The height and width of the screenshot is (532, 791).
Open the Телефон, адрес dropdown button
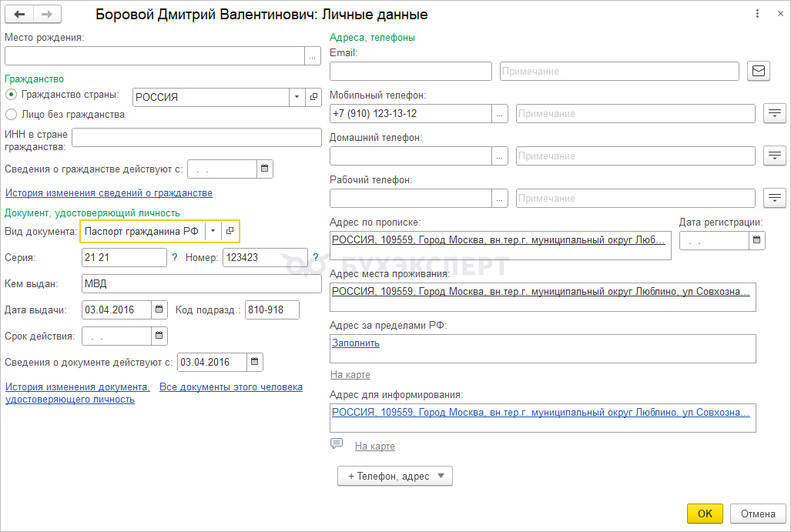pos(394,477)
